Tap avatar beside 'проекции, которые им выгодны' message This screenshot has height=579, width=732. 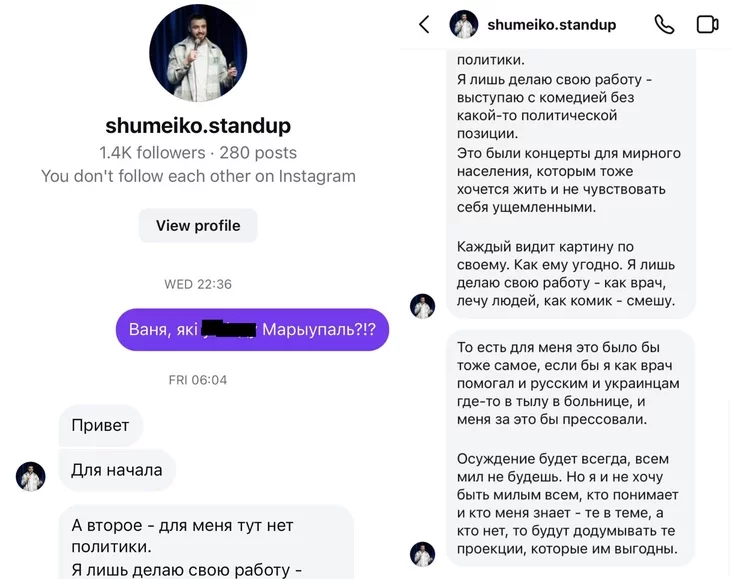coord(422,554)
